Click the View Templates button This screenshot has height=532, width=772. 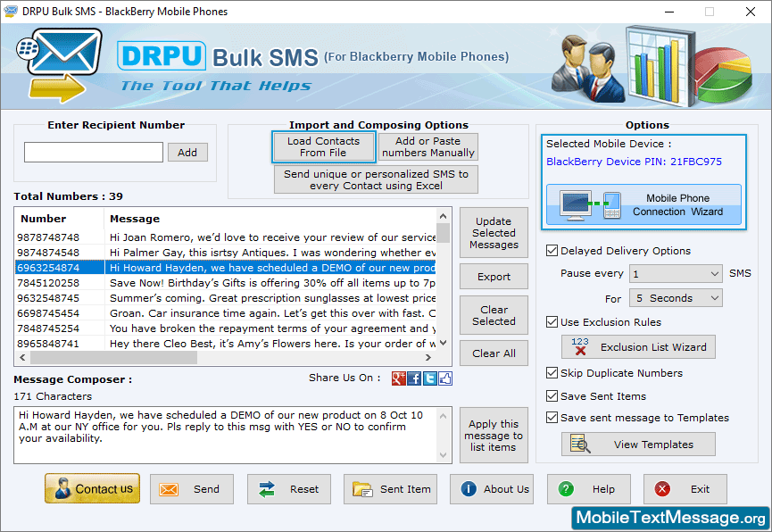638,445
